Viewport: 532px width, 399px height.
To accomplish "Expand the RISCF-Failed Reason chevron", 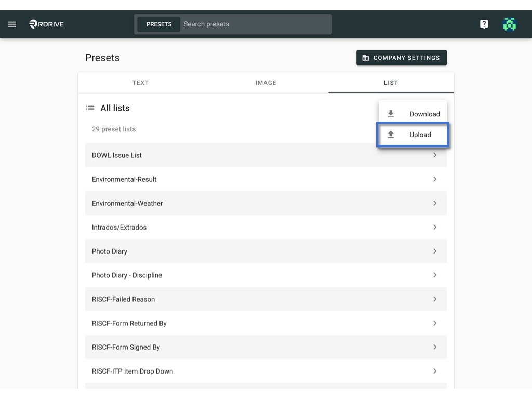I will click(x=435, y=299).
